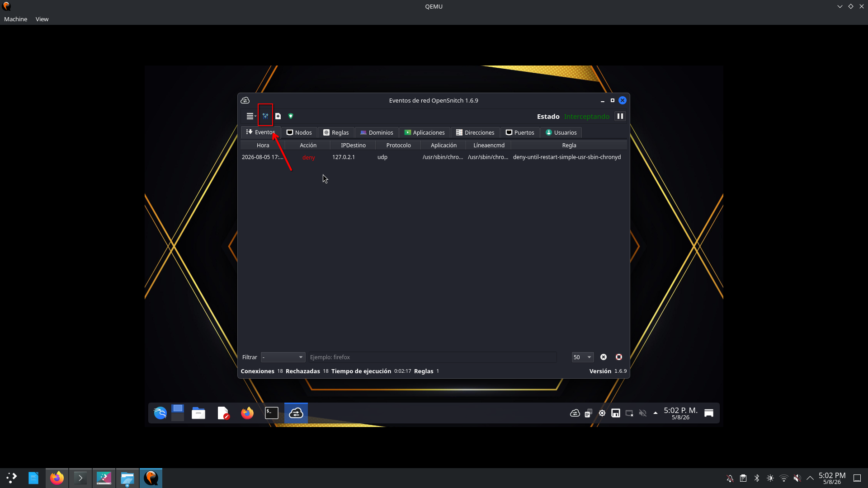This screenshot has height=488, width=868.
Task: Open the terminal emulator in guest panel
Action: [x=272, y=413]
